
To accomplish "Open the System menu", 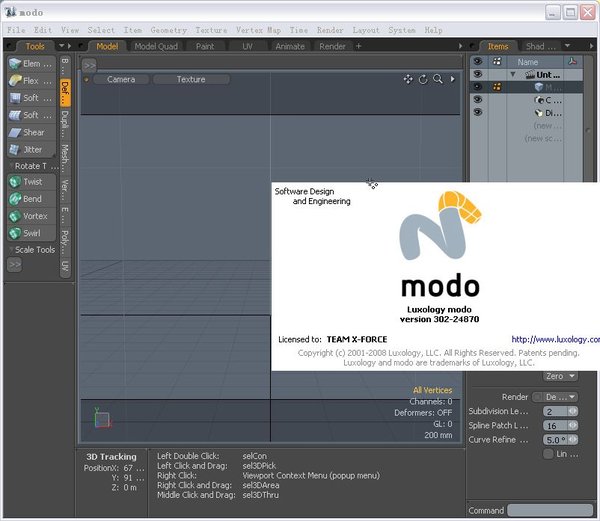I will tap(402, 30).
